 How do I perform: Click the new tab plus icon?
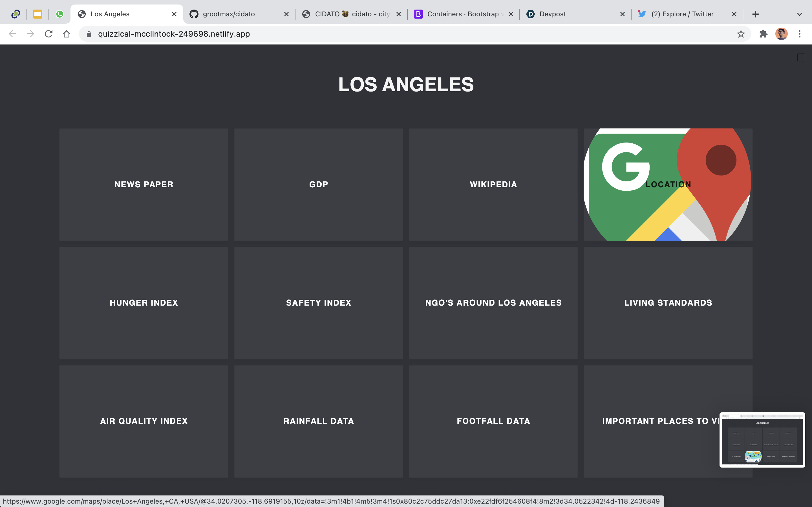pos(755,14)
